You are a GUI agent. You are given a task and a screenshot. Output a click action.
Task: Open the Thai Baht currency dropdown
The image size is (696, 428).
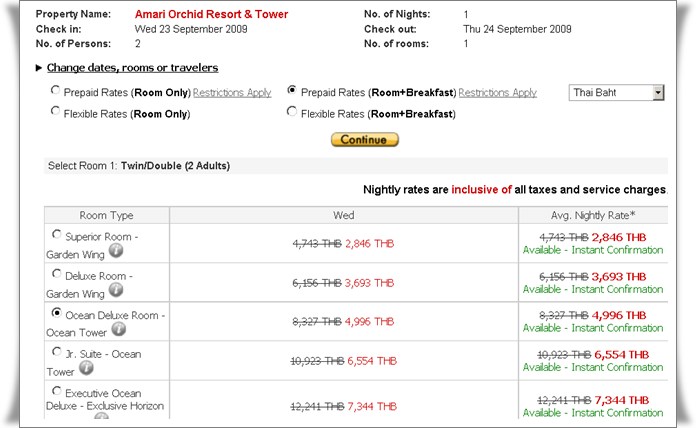pyautogui.click(x=616, y=93)
